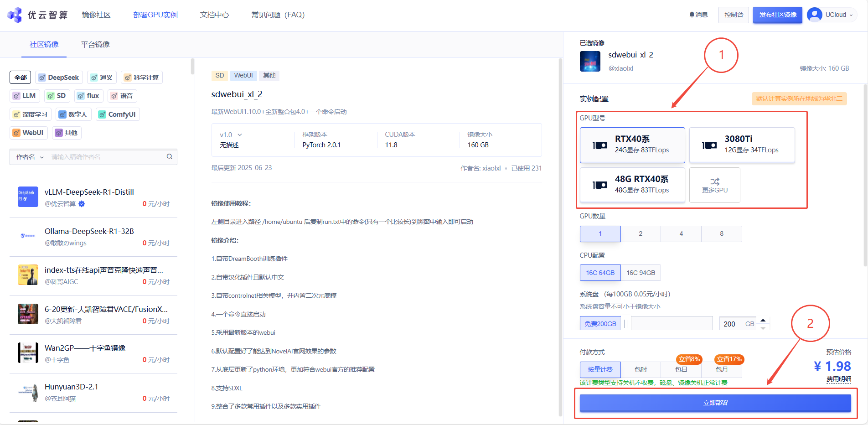Screen dimensions: 868x425
Task: Click the Hunyuan3D-2.1 image thumbnail
Action: (28, 392)
